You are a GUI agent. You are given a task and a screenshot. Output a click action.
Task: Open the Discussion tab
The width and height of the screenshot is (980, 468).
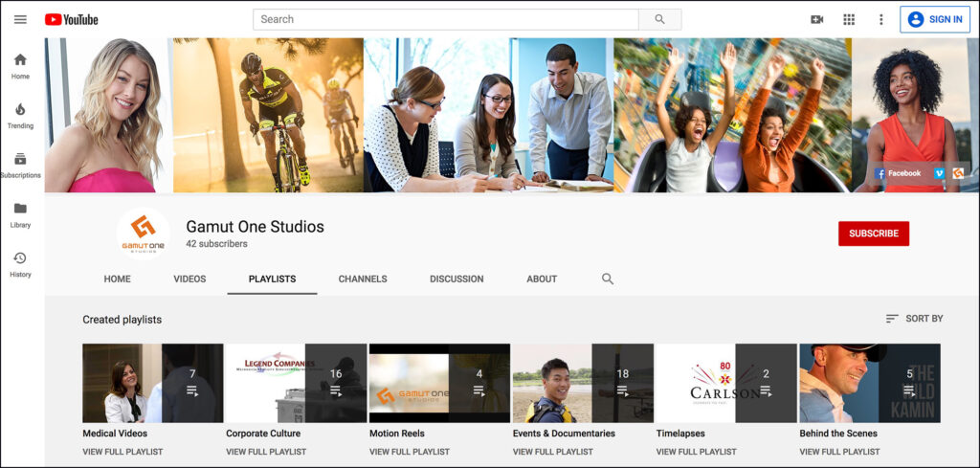coord(457,279)
